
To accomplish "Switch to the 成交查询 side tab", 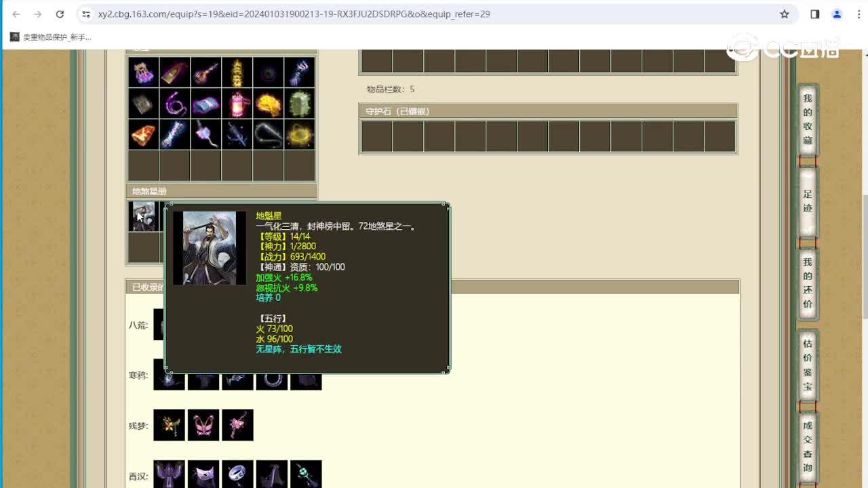I will (x=808, y=447).
